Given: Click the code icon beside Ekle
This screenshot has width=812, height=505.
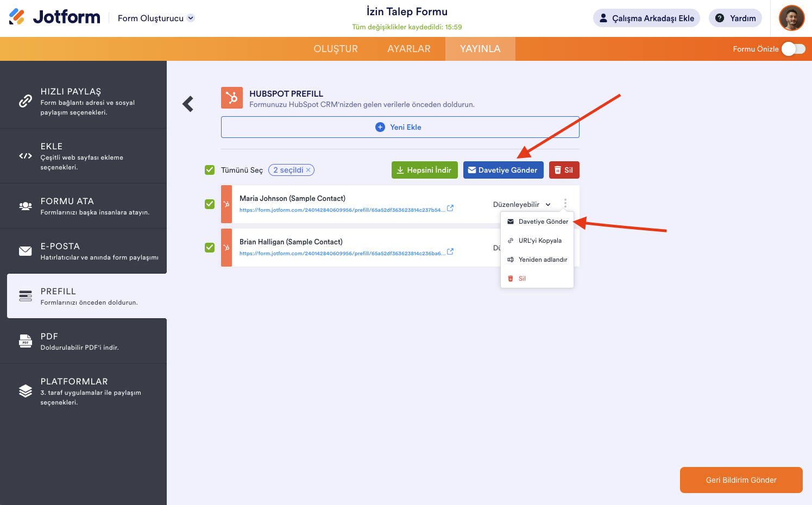Looking at the screenshot, I should tap(26, 156).
